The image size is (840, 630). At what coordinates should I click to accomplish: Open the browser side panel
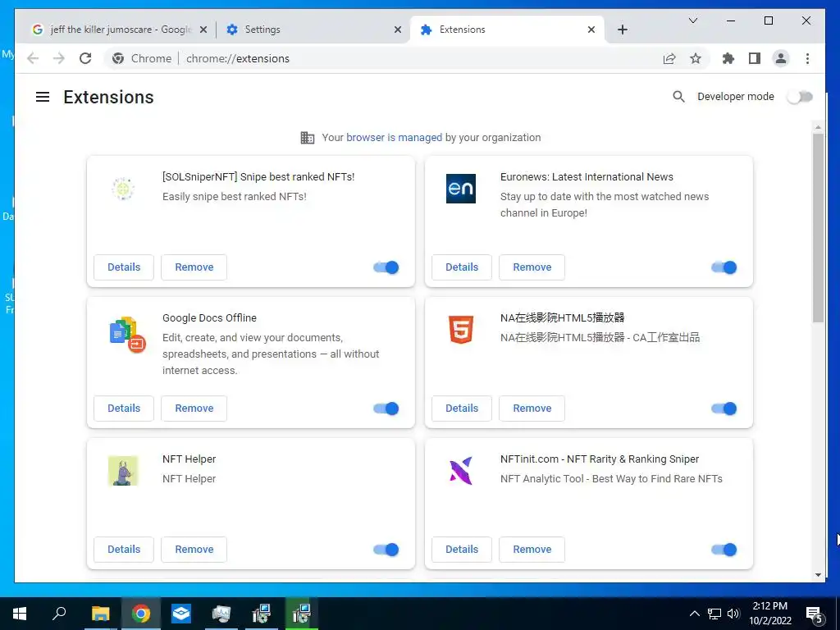click(755, 58)
